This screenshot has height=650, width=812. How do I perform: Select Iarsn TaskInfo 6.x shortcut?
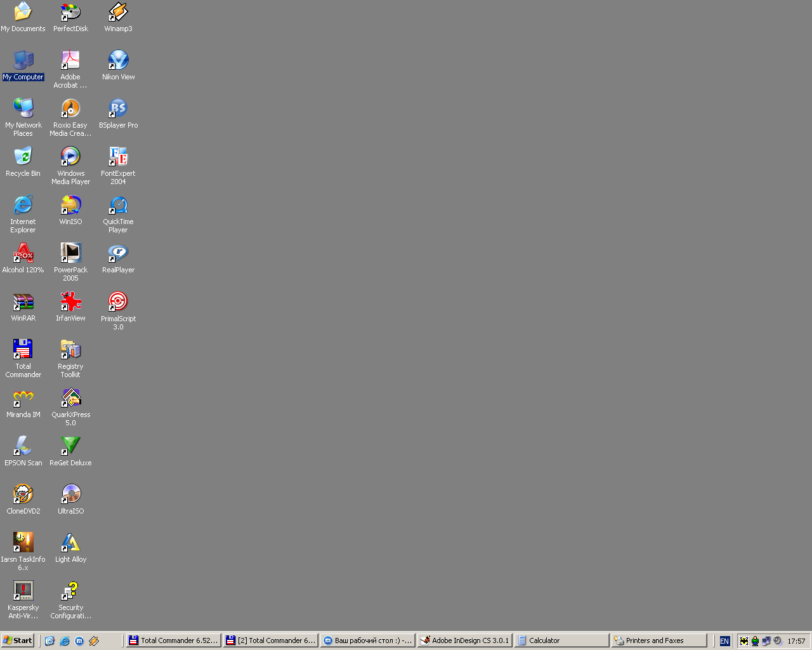point(23,552)
